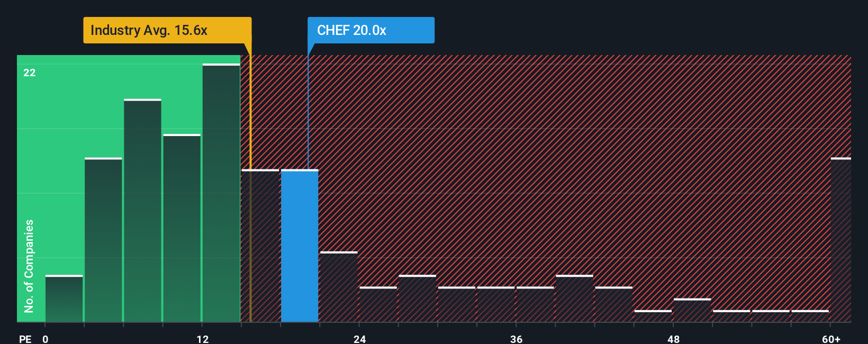
Task: Select the dark bar just right of industry average
Action: [x=260, y=246]
